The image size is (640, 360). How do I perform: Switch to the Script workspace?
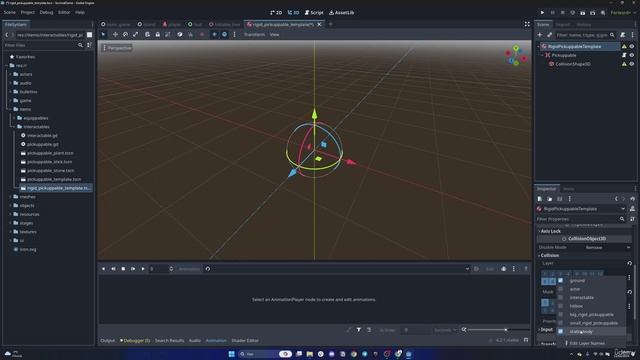[x=314, y=13]
